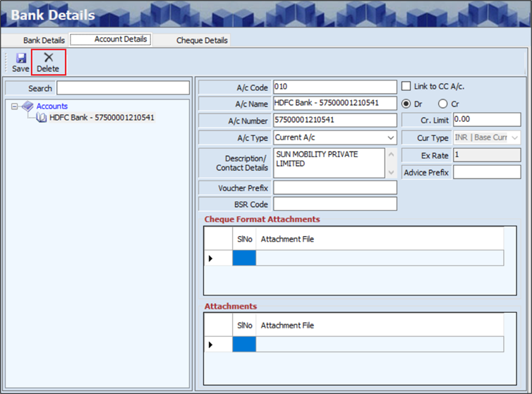Click the A/c Code input field

click(334, 87)
